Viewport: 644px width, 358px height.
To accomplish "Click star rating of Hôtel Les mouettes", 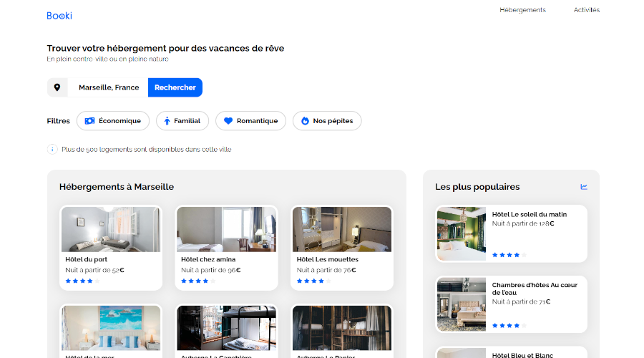I will [314, 281].
